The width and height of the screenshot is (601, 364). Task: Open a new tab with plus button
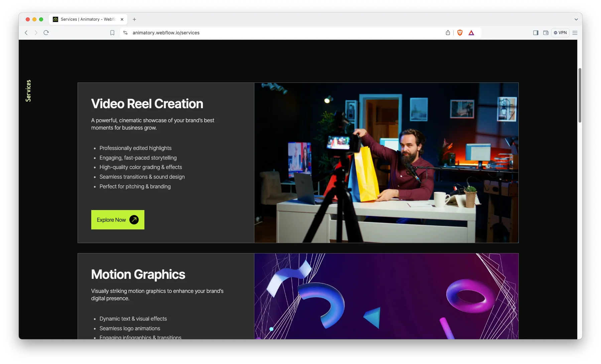tap(134, 19)
